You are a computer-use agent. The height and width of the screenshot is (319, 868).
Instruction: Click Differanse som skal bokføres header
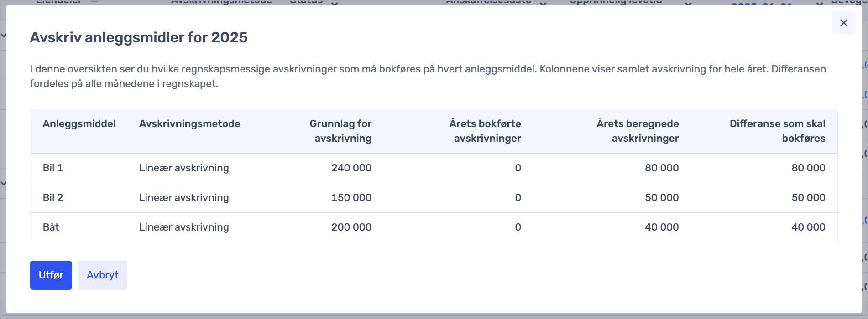tap(777, 131)
